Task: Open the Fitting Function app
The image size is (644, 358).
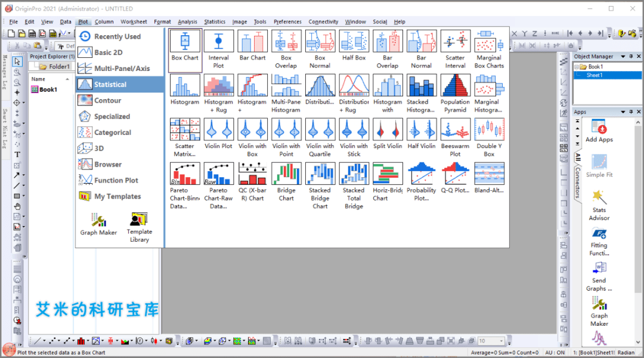Action: click(x=599, y=242)
